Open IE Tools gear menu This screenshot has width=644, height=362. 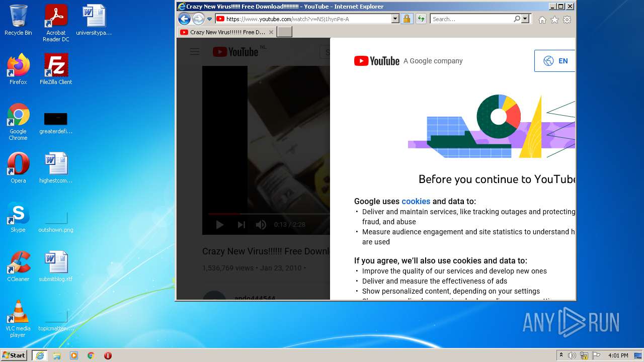click(x=567, y=20)
